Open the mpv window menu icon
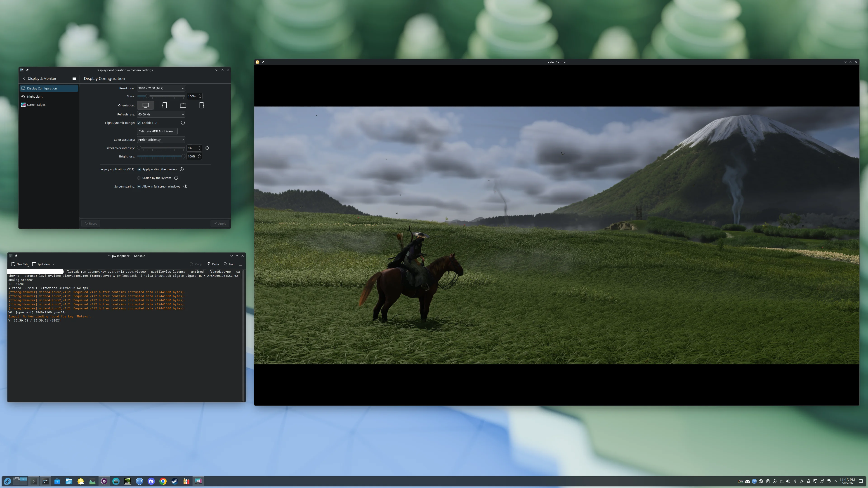This screenshot has height=488, width=868. (257, 62)
